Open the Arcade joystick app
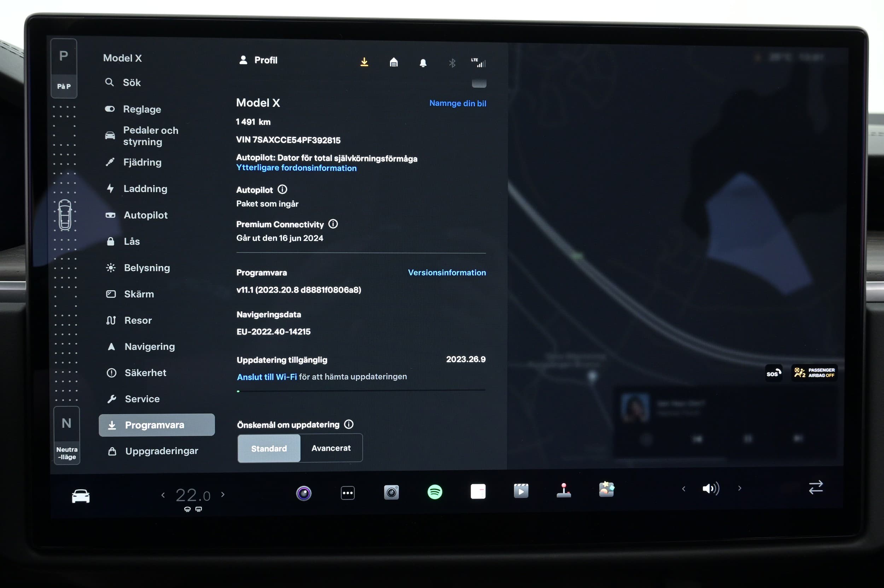The height and width of the screenshot is (588, 884). pos(564,490)
